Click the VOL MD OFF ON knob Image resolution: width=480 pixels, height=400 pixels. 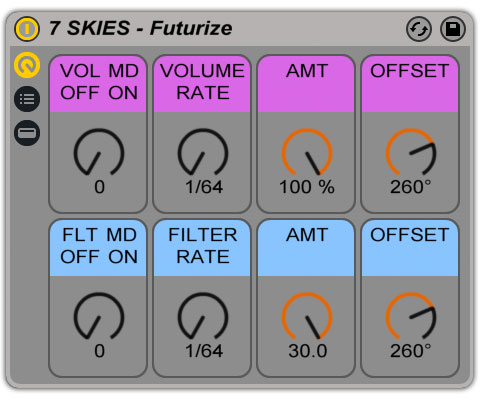click(99, 153)
